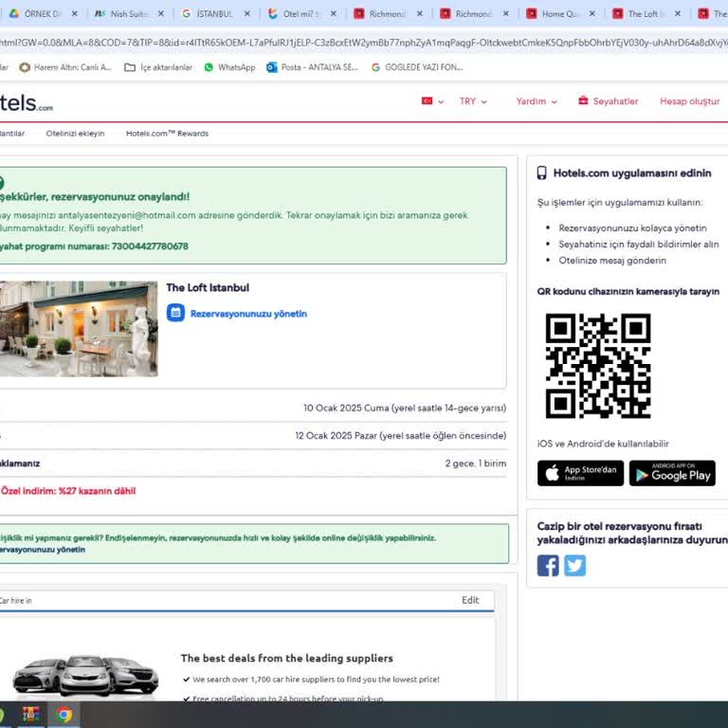This screenshot has width=728, height=728.
Task: Click the Hesap oluştur link
Action: pos(689,101)
